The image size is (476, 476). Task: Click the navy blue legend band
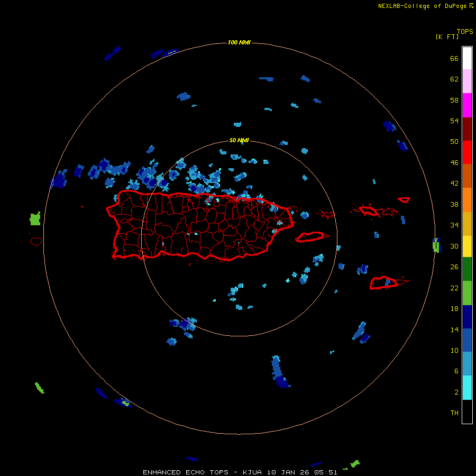coord(467,317)
